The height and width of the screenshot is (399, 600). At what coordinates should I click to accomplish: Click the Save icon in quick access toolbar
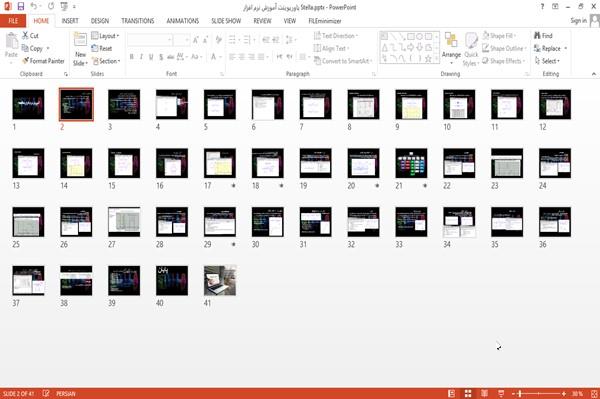(x=21, y=6)
